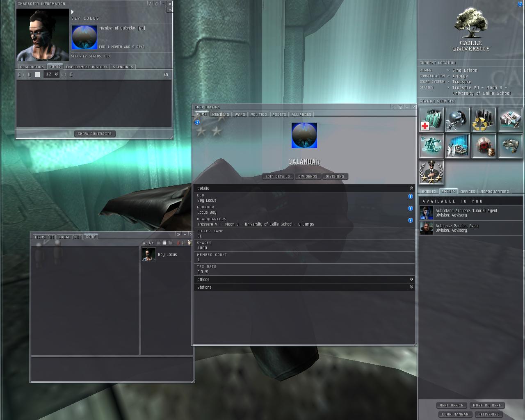525x420 pixels.
Task: Pin the chat channel window
Action: [178, 234]
